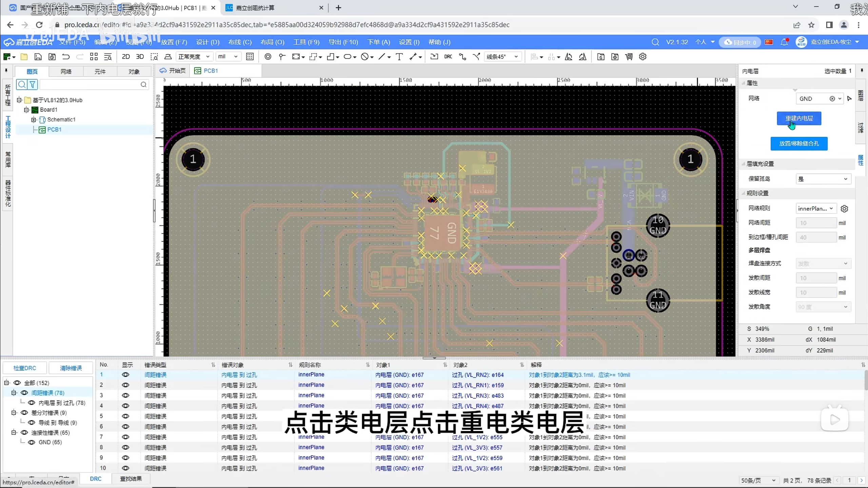The image size is (868, 488).
Task: Toggle eye for 连接性错误 (65)
Action: click(x=24, y=432)
